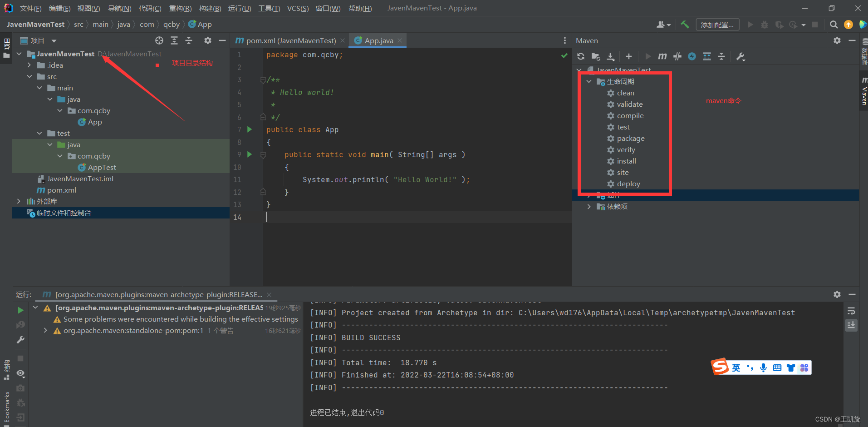Expand the .idea folder

29,65
